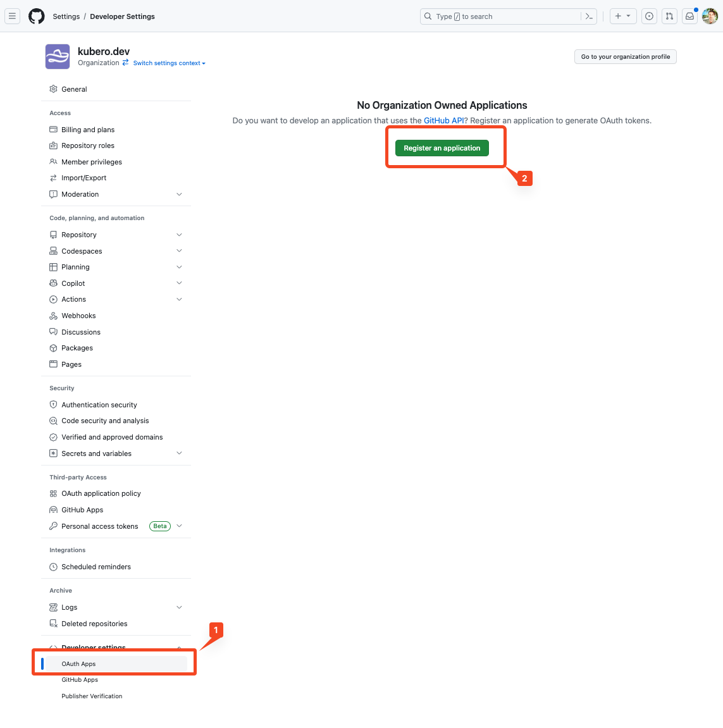Open GitHub Apps under Third-party Access
723x728 pixels.
82,510
